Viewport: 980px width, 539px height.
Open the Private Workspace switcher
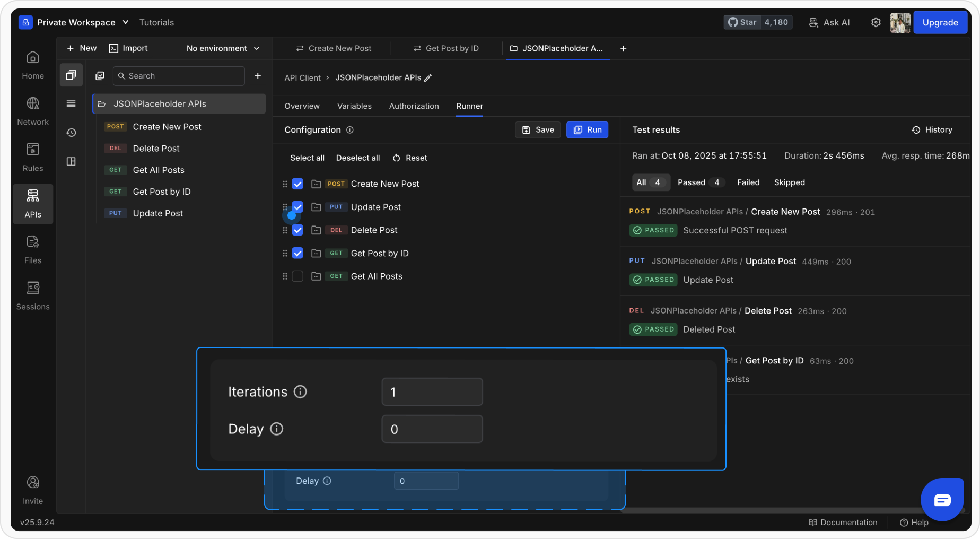pos(76,22)
